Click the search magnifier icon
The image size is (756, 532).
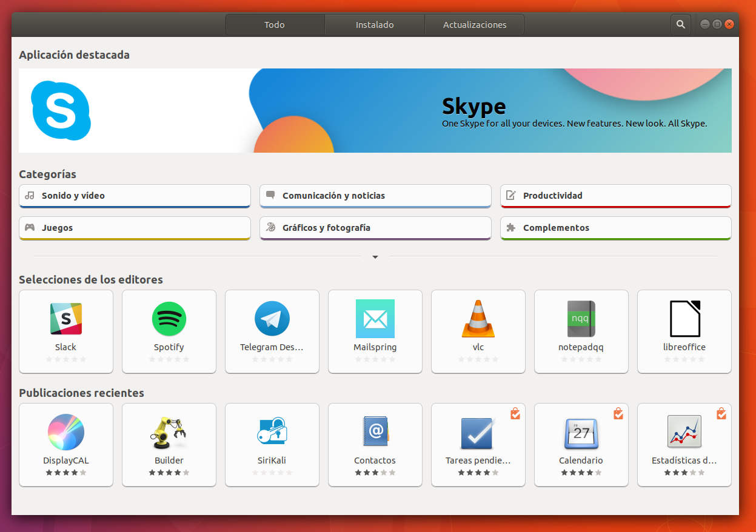pyautogui.click(x=681, y=25)
